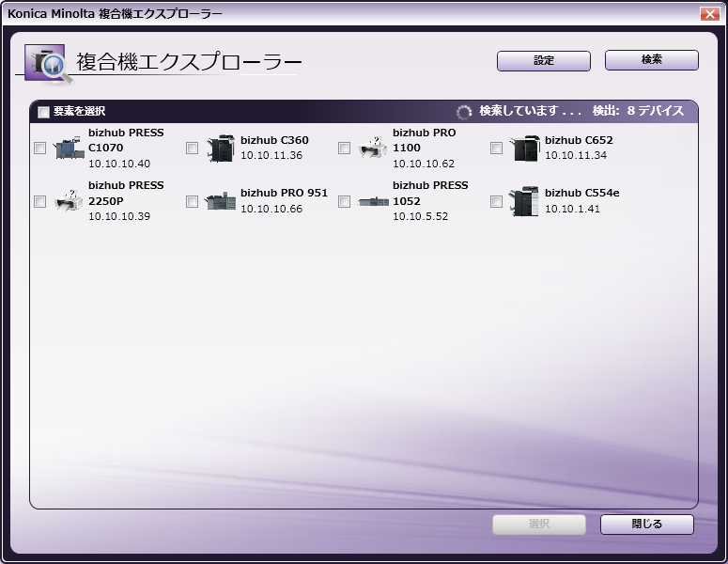The image size is (728, 564).
Task: Select the bizhub C360 name text
Action: 274,140
